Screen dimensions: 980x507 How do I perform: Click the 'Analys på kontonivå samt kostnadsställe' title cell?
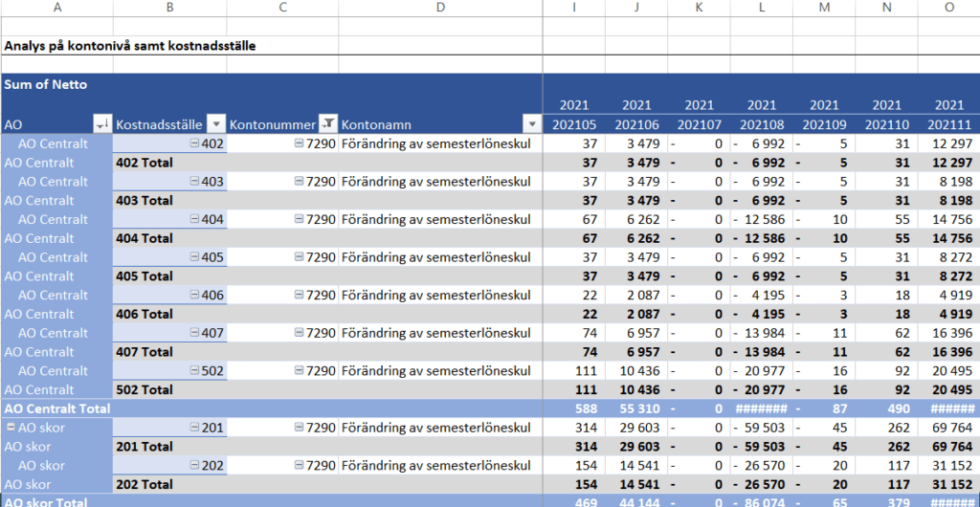(130, 45)
